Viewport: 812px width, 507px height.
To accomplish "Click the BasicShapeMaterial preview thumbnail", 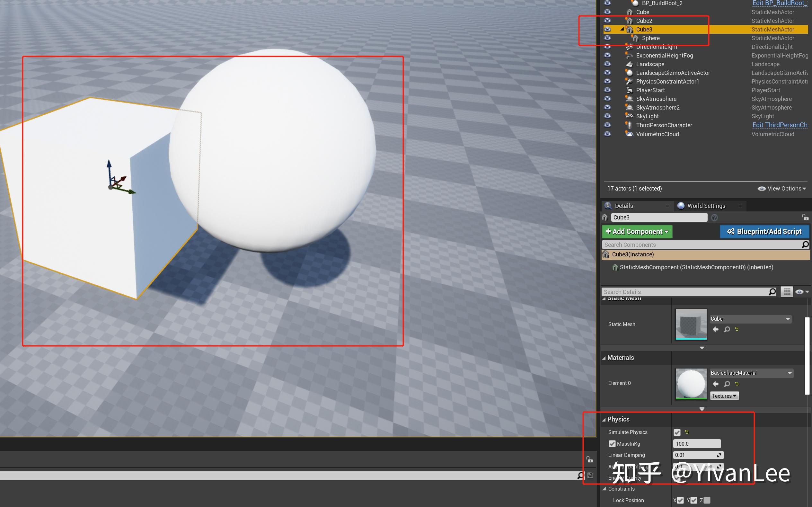I will point(691,384).
